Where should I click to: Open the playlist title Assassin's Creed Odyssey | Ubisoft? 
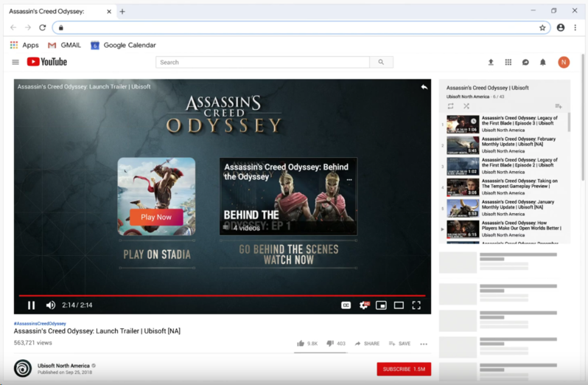[488, 88]
